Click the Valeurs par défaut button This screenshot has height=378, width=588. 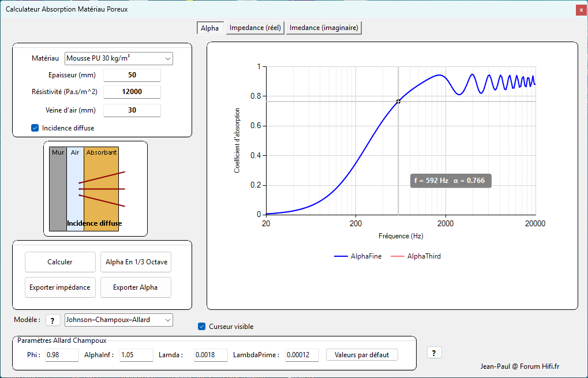coord(362,355)
